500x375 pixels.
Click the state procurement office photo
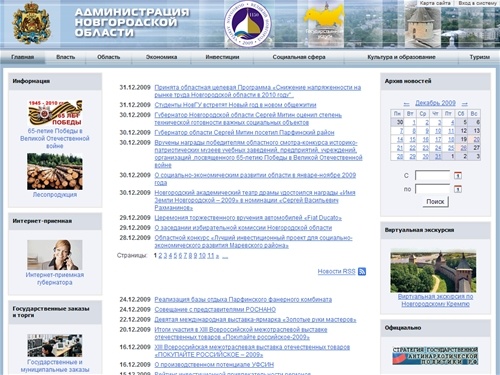(x=55, y=346)
